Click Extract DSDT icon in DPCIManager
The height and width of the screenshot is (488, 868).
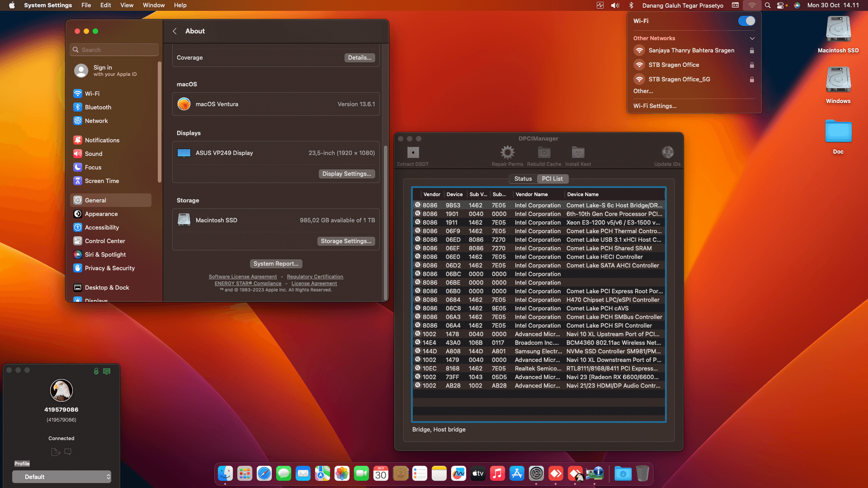coord(413,152)
